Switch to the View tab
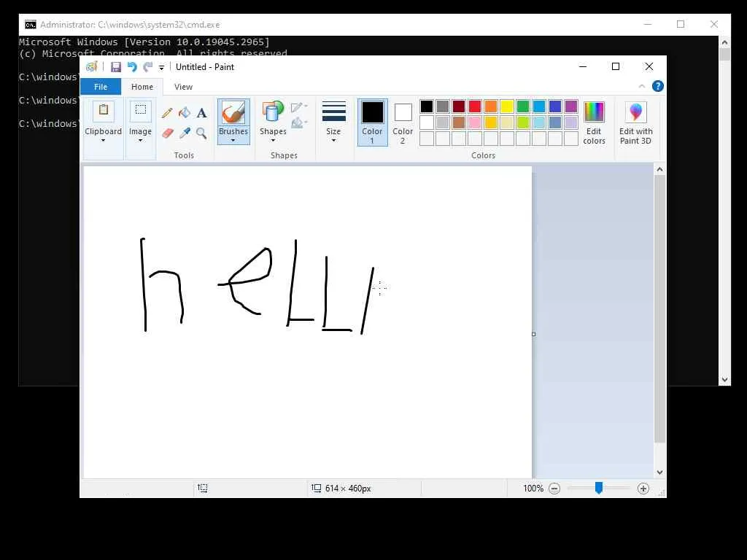The image size is (747, 560). coord(183,87)
